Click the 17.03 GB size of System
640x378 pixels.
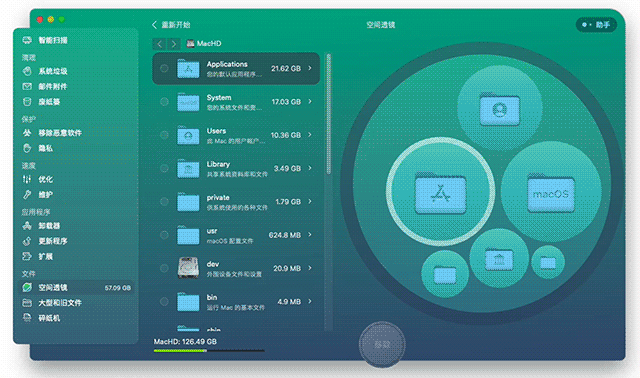(286, 102)
